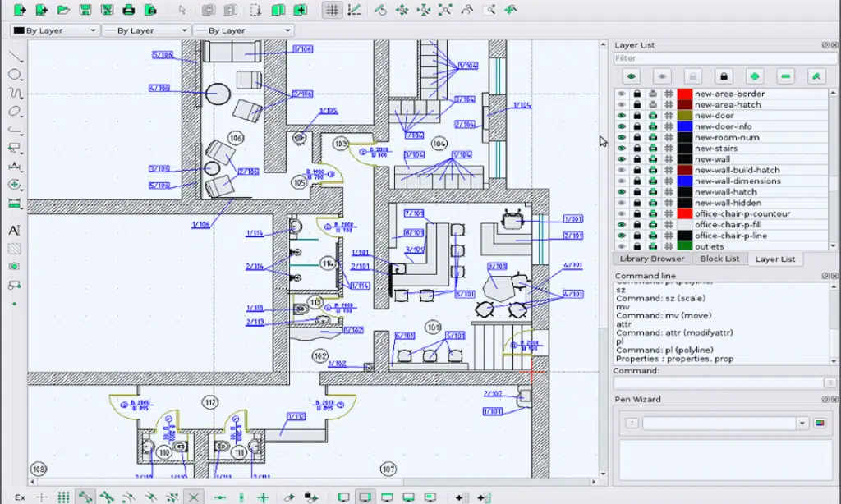Image resolution: width=841 pixels, height=504 pixels.
Task: Open the Library Browser tab
Action: pos(651,258)
